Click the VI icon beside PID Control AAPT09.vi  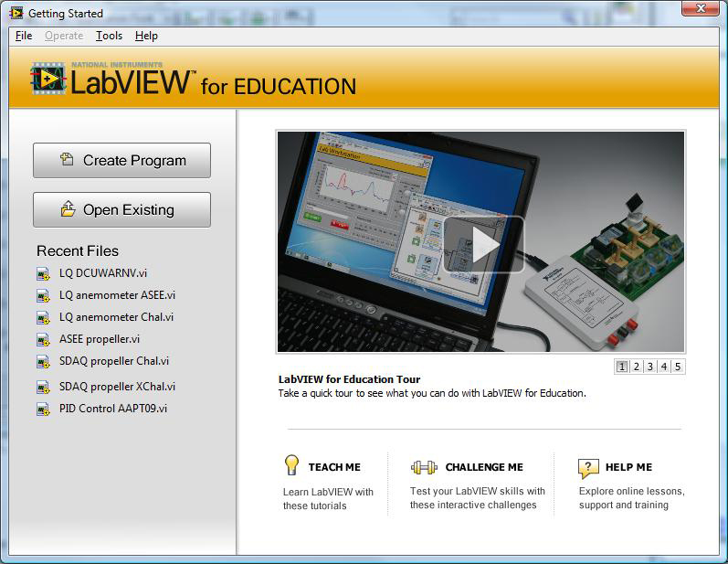click(x=43, y=410)
